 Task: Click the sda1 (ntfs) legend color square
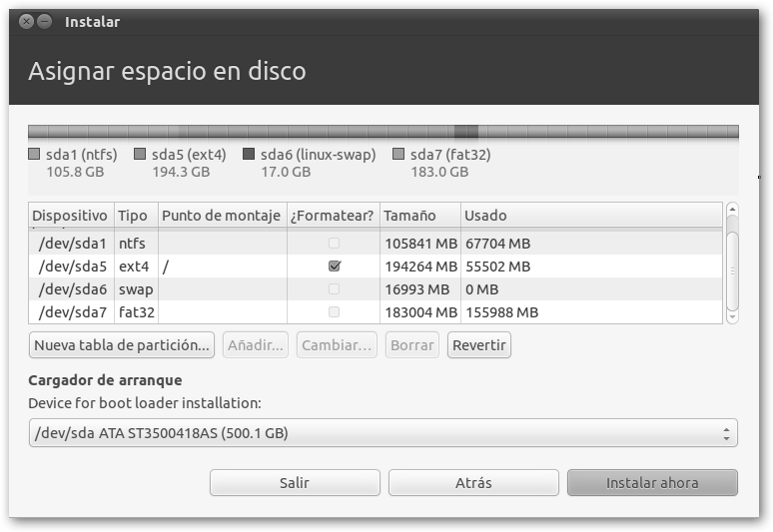tap(35, 155)
